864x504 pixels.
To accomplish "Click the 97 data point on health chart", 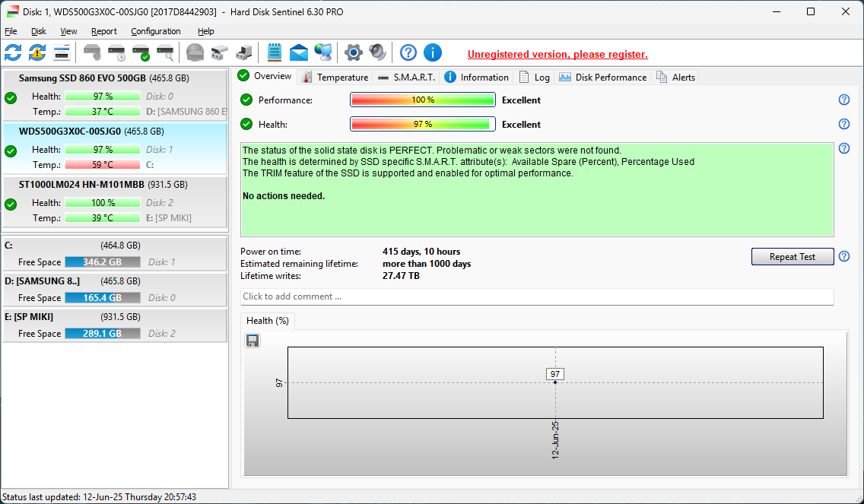I will [555, 382].
